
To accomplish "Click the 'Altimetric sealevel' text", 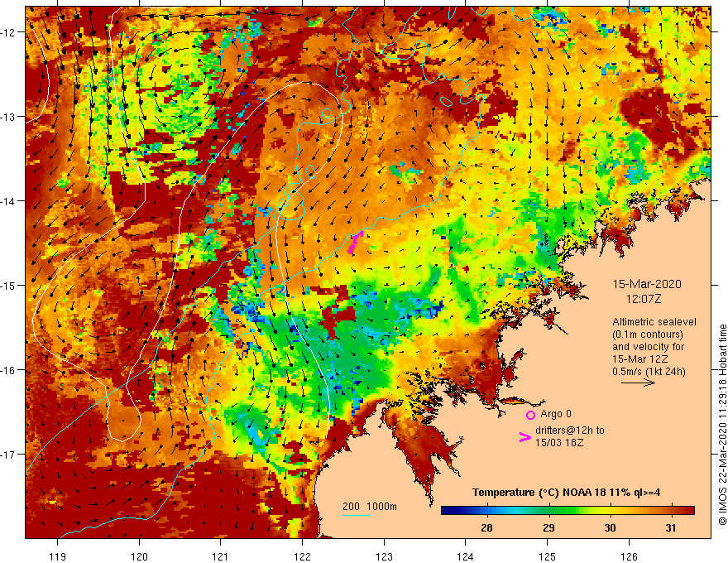I will [654, 322].
